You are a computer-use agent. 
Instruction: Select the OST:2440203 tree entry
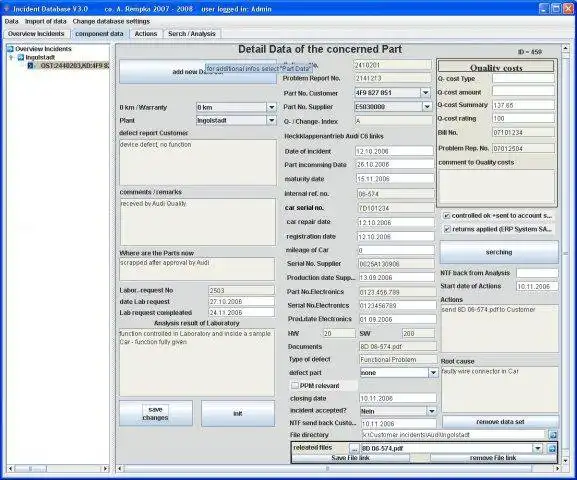point(74,66)
